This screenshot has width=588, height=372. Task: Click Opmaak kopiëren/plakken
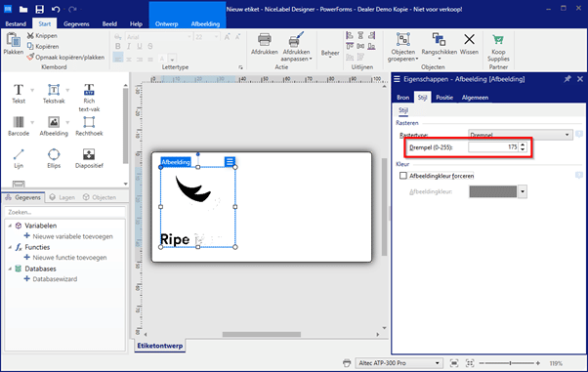(65, 58)
